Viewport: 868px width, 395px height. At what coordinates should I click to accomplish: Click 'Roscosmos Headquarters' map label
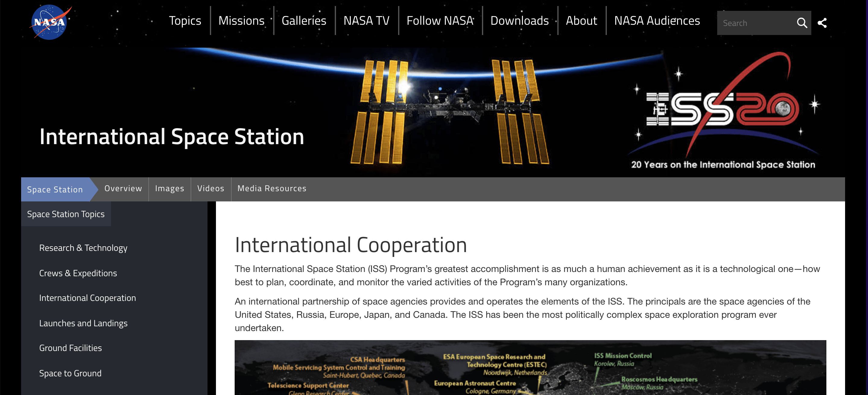659,379
